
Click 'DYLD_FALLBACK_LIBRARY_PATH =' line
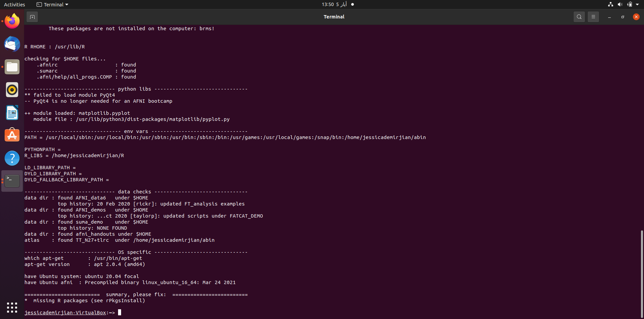pos(67,180)
